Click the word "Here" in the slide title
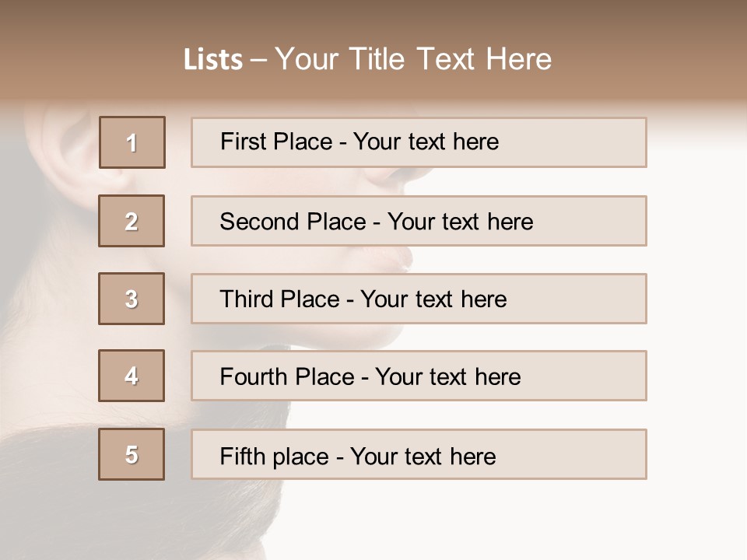The width and height of the screenshot is (747, 560). tap(517, 60)
